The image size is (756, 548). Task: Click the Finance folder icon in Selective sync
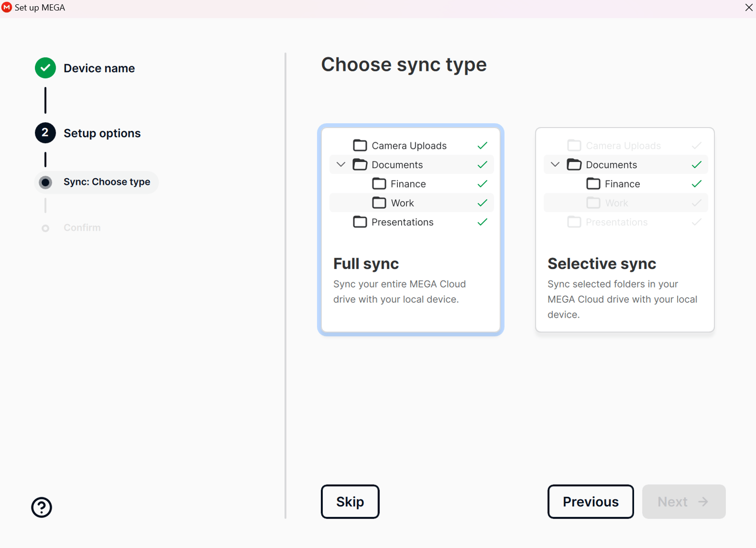tap(593, 184)
